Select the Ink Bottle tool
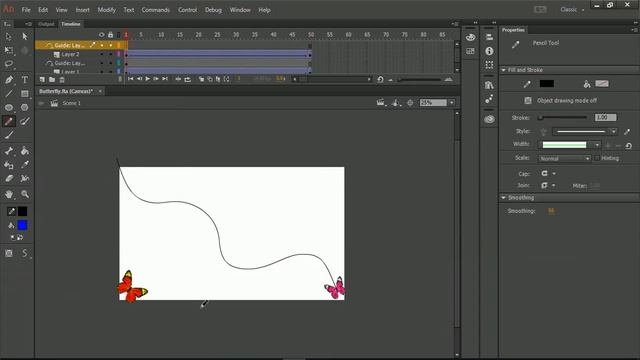 9,165
